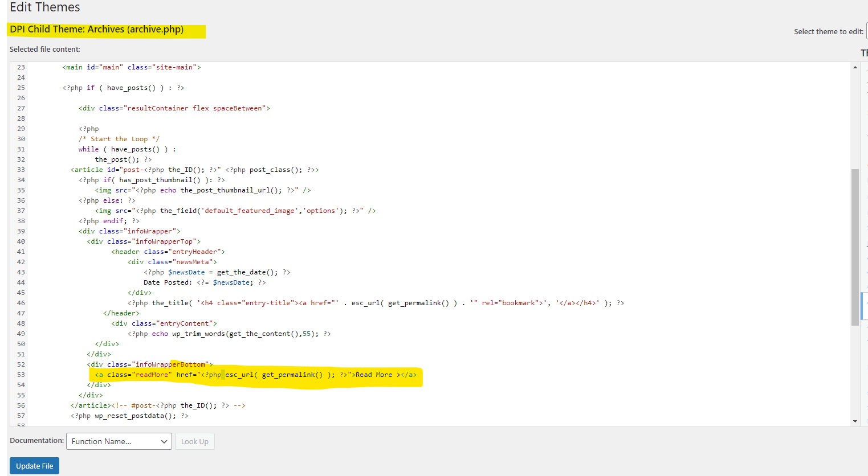Click line number 33 in the gutter
The height and width of the screenshot is (476, 868).
click(x=21, y=170)
